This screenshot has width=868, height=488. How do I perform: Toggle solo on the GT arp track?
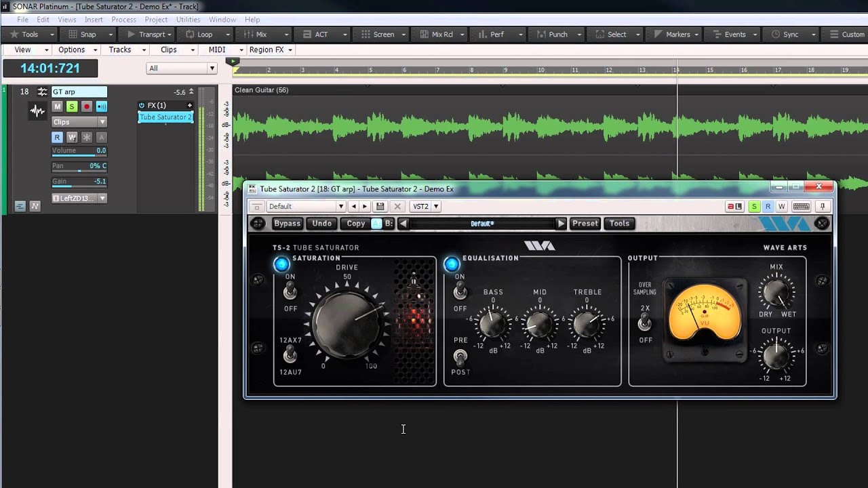(x=72, y=106)
